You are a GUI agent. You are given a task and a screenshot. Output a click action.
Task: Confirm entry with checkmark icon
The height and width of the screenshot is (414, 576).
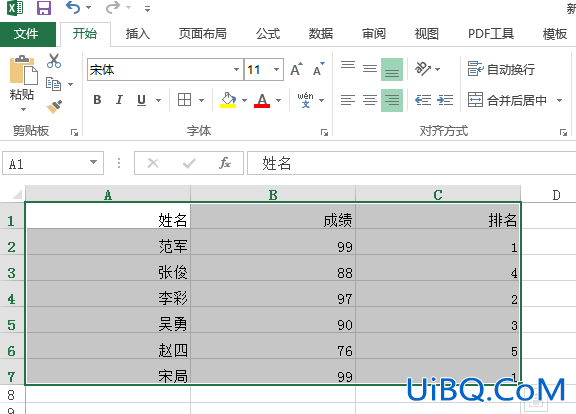(189, 163)
